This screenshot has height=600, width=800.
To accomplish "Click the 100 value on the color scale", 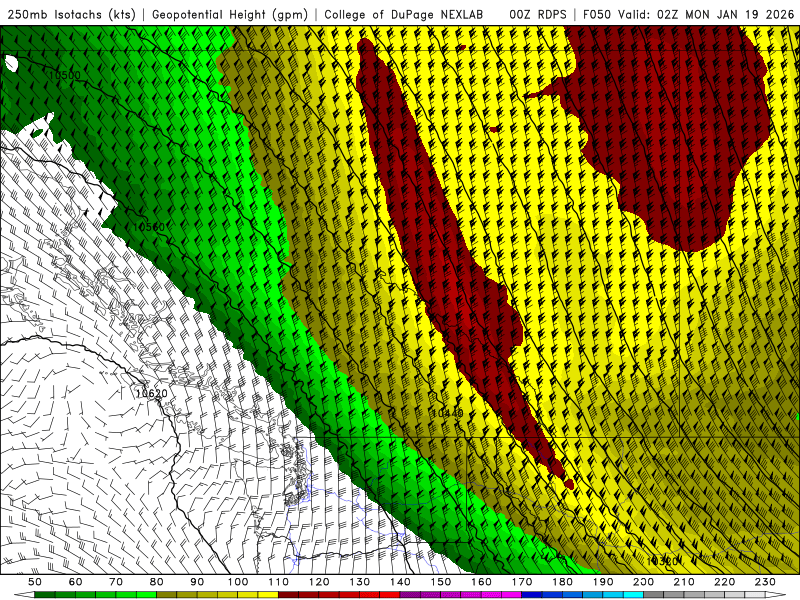I will click(238, 582).
